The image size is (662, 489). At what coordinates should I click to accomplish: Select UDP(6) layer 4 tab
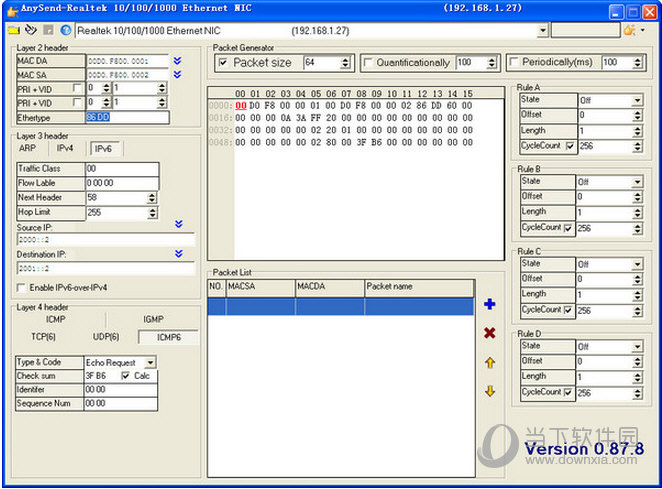coord(106,337)
